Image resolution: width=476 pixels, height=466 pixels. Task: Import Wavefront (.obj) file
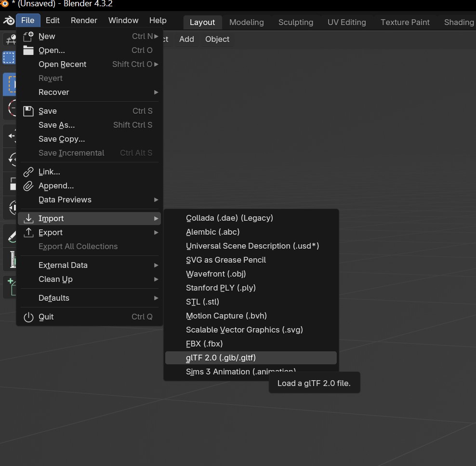(251, 274)
